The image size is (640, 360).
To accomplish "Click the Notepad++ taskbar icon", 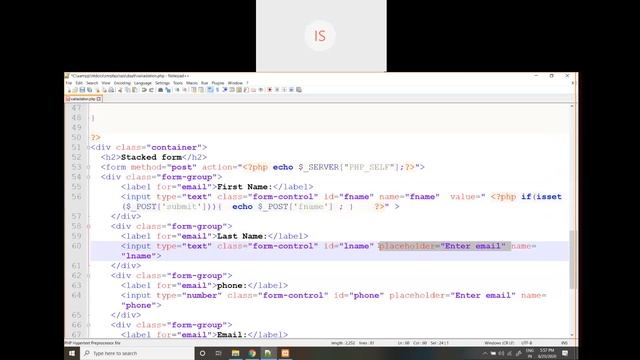I will [x=268, y=353].
